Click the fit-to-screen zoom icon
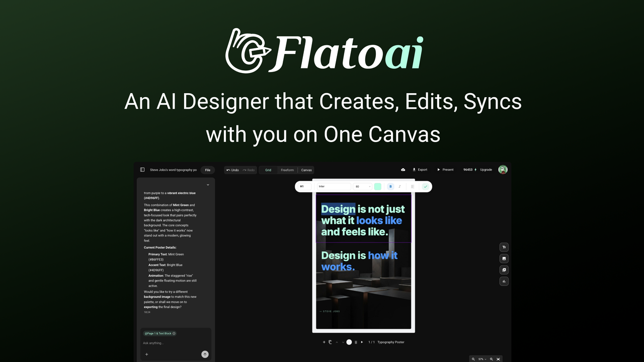 tap(498, 359)
